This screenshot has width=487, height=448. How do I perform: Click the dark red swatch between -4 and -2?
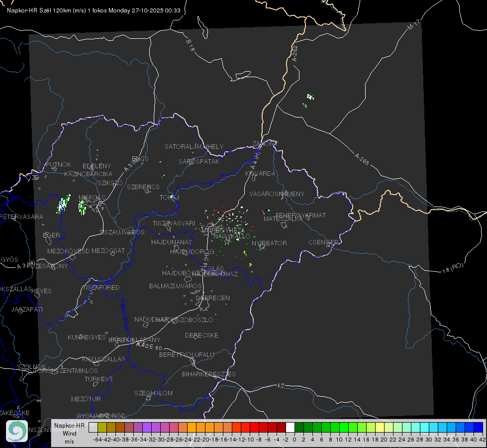click(281, 427)
